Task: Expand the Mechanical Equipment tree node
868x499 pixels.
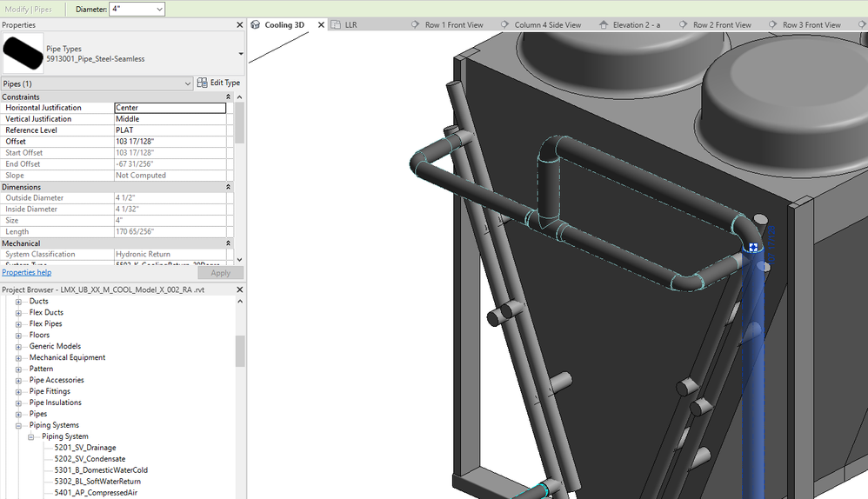Action: click(x=18, y=358)
